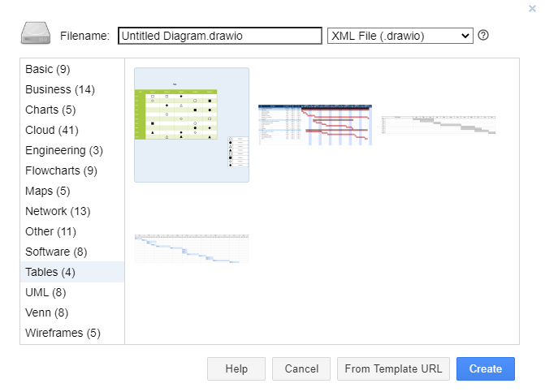
Task: Open the XML File format dropdown
Action: 400,36
